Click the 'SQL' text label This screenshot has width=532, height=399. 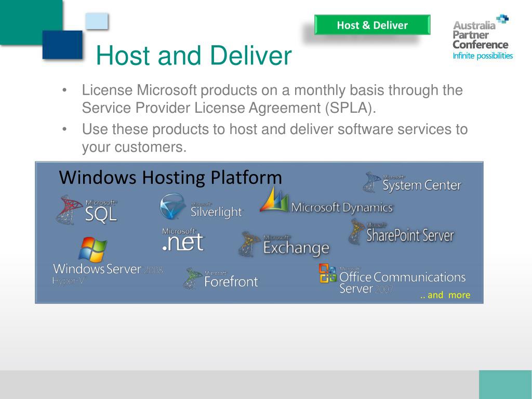pyautogui.click(x=101, y=214)
